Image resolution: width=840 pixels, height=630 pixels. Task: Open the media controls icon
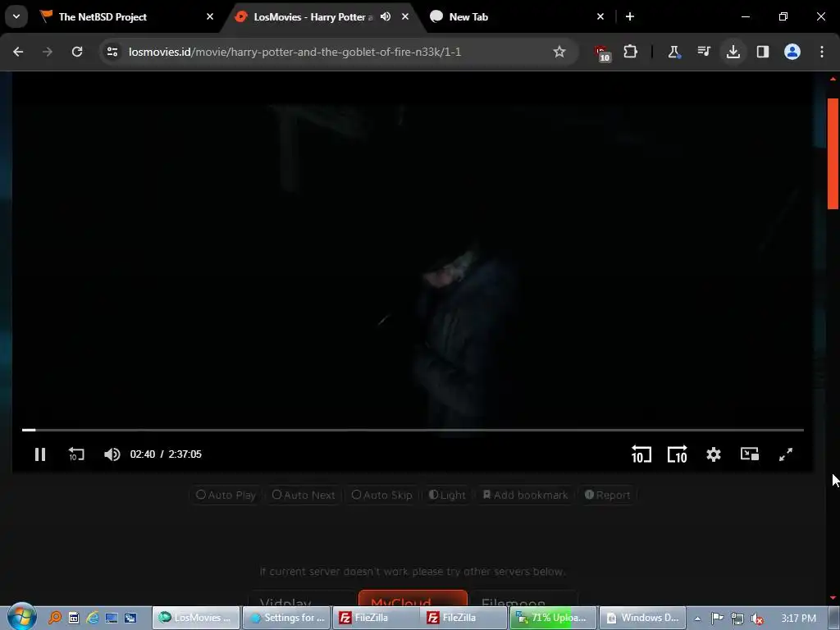(703, 52)
